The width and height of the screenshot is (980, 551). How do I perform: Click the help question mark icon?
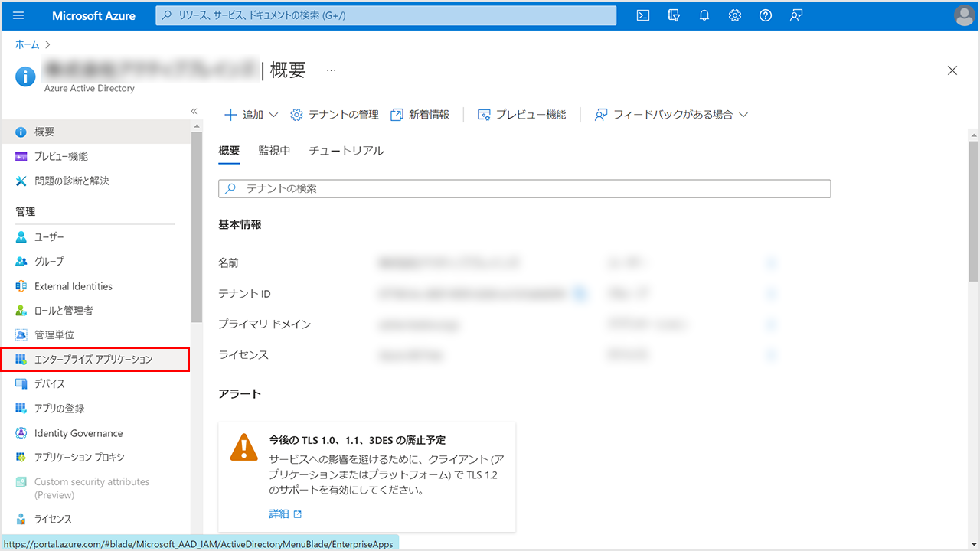click(766, 15)
